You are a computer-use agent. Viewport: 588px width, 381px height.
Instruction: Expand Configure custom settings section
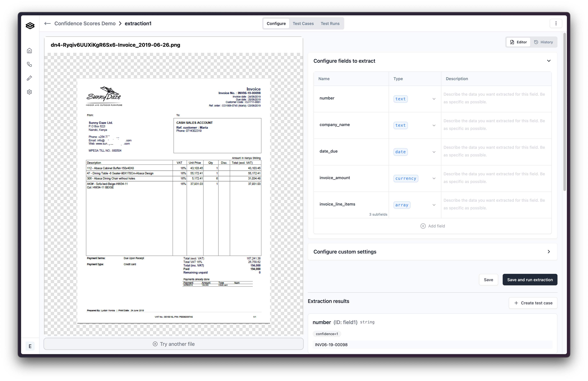[x=549, y=252]
